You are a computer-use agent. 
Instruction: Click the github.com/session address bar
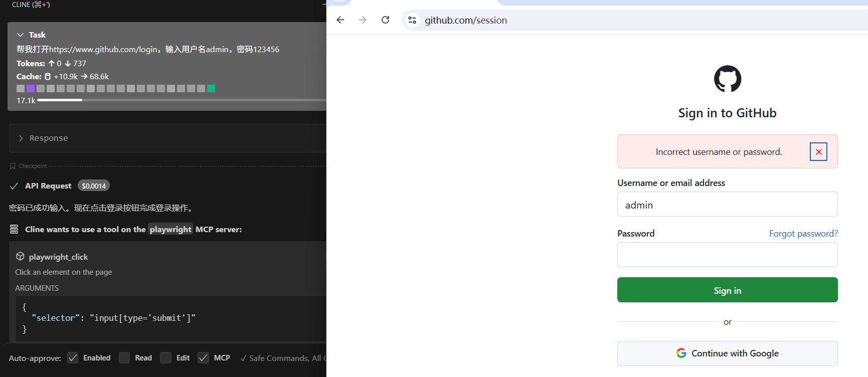coord(635,20)
